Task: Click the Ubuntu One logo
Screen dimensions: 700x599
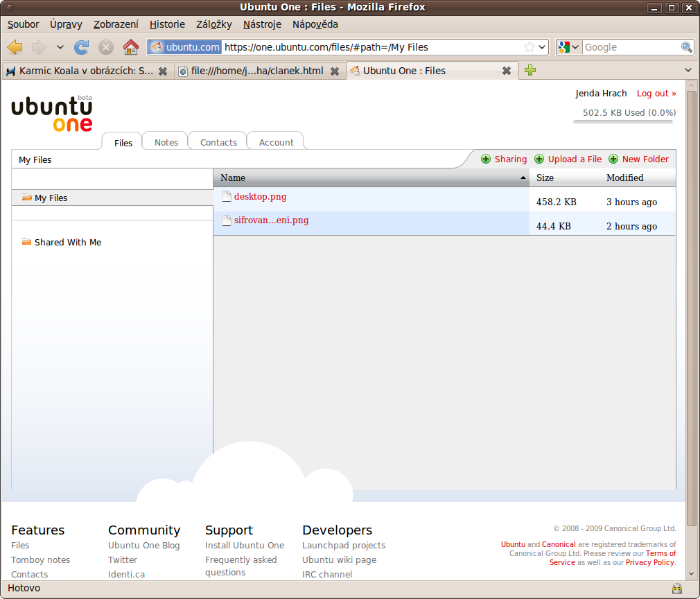Action: point(52,114)
